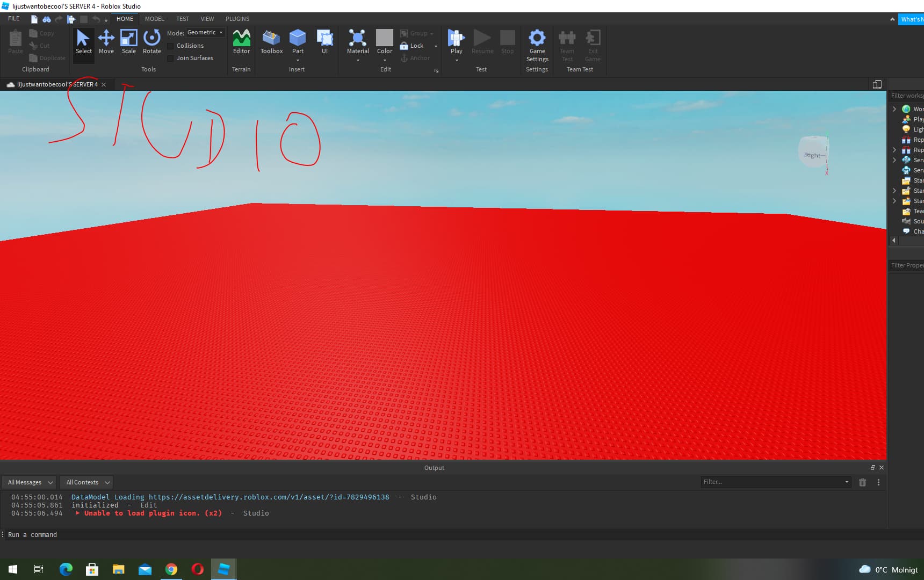Image resolution: width=924 pixels, height=580 pixels.
Task: Expand the All Messages dropdown
Action: pyautogui.click(x=29, y=482)
